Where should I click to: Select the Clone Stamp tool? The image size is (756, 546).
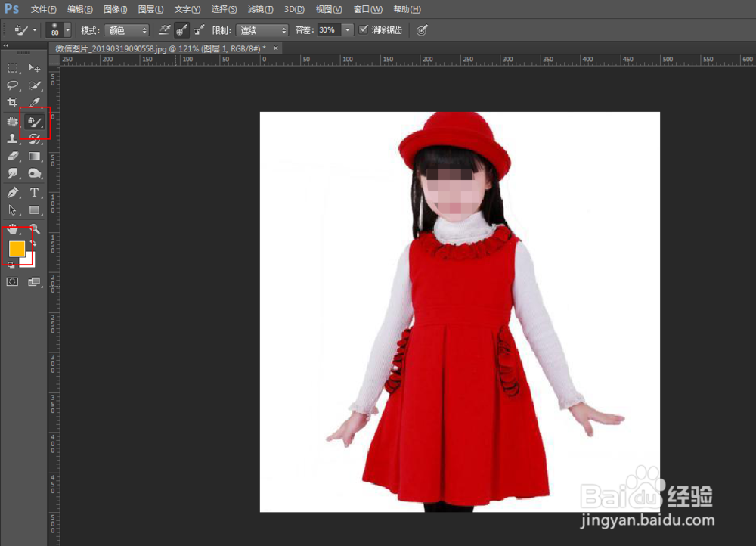tap(13, 139)
